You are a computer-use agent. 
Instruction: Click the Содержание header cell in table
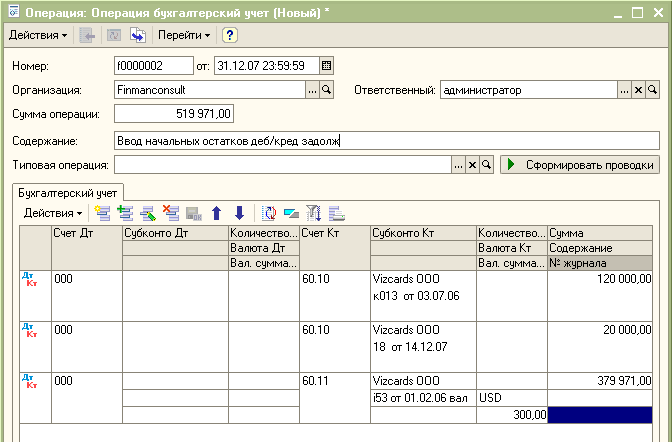point(600,248)
